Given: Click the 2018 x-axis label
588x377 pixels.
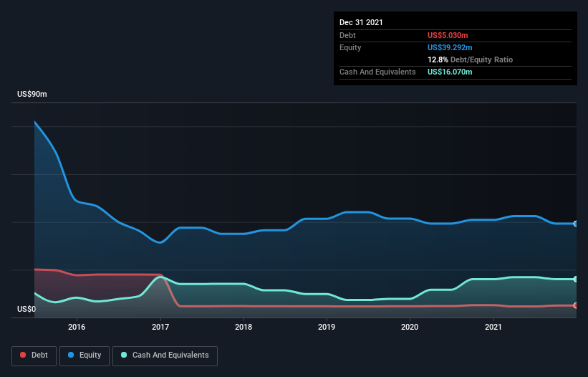Looking at the screenshot, I should coord(244,327).
